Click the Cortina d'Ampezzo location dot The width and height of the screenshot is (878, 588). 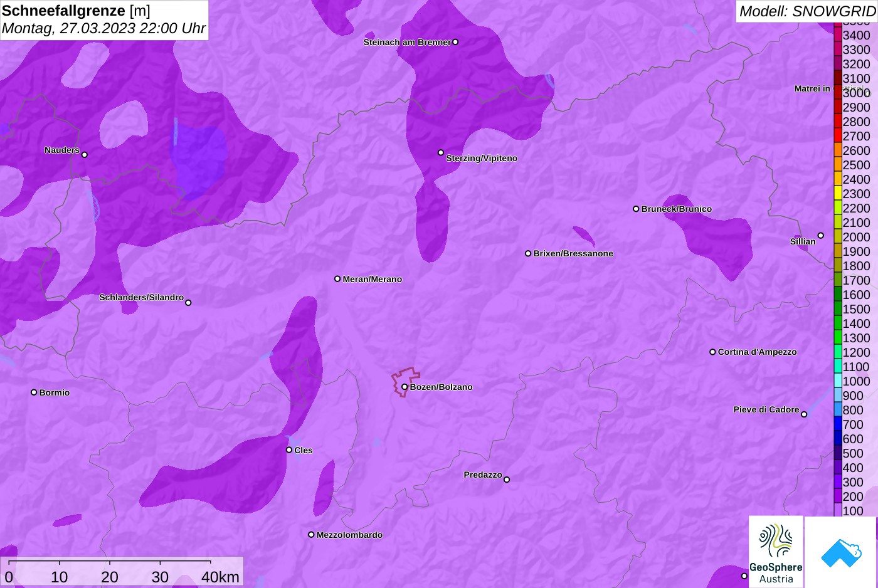[712, 352]
